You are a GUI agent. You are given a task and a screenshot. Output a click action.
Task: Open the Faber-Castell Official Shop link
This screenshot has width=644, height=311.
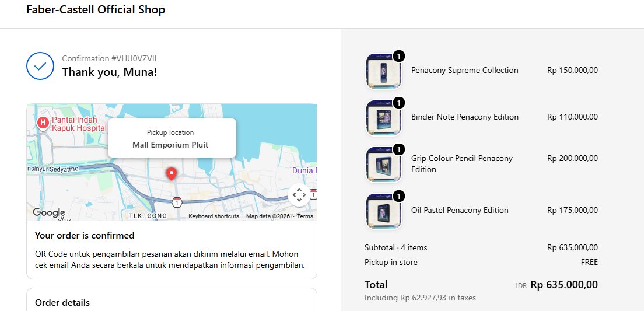[x=96, y=9]
